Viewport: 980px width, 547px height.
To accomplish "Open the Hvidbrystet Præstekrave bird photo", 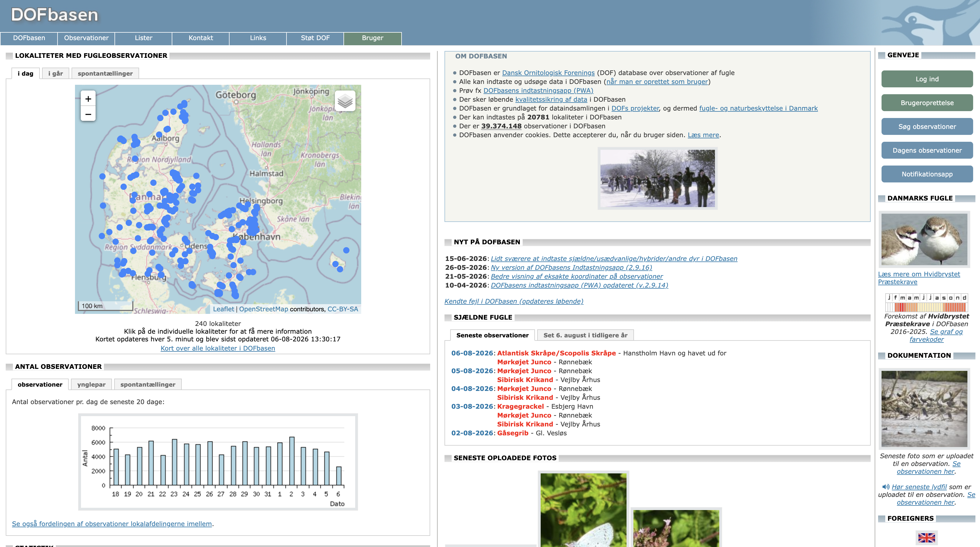I will (924, 239).
